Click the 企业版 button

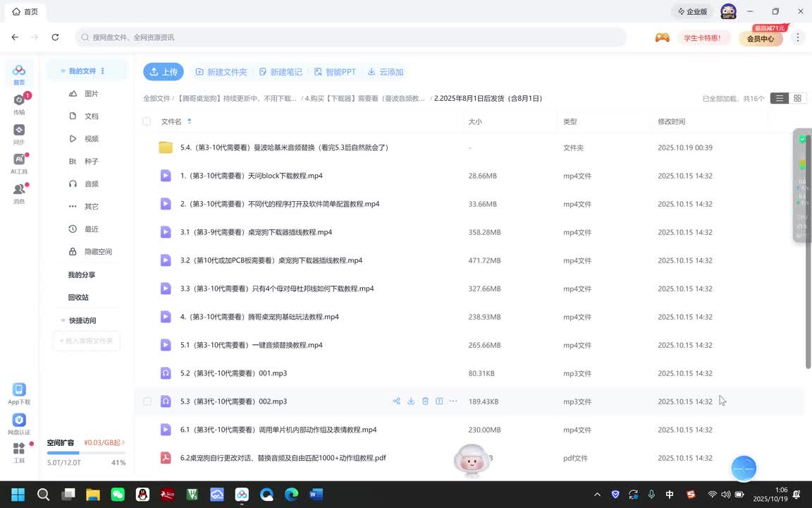click(692, 11)
